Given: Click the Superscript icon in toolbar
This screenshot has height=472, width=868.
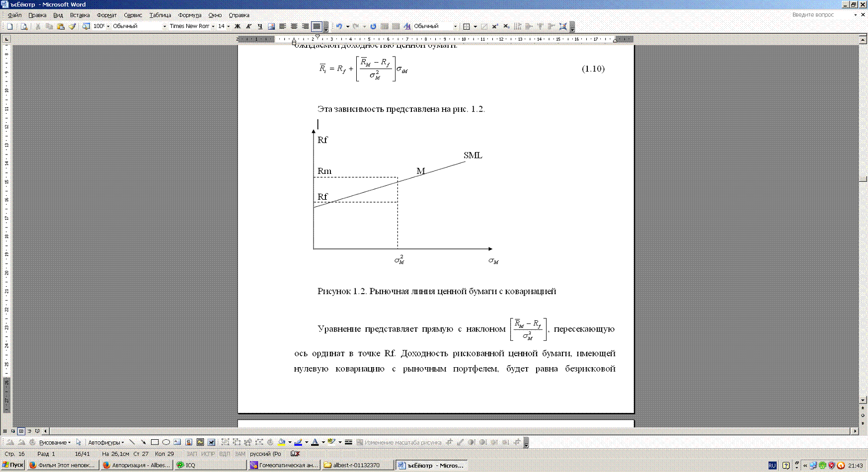Looking at the screenshot, I should point(495,26).
